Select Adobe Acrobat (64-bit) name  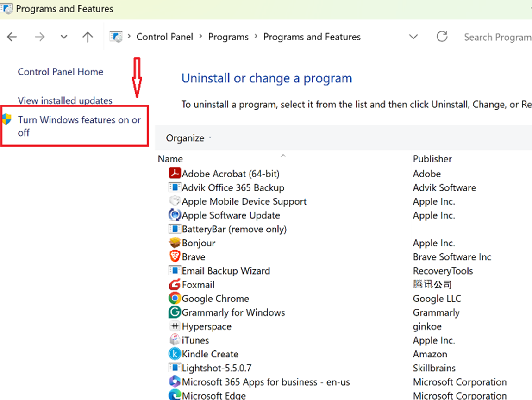pyautogui.click(x=231, y=174)
